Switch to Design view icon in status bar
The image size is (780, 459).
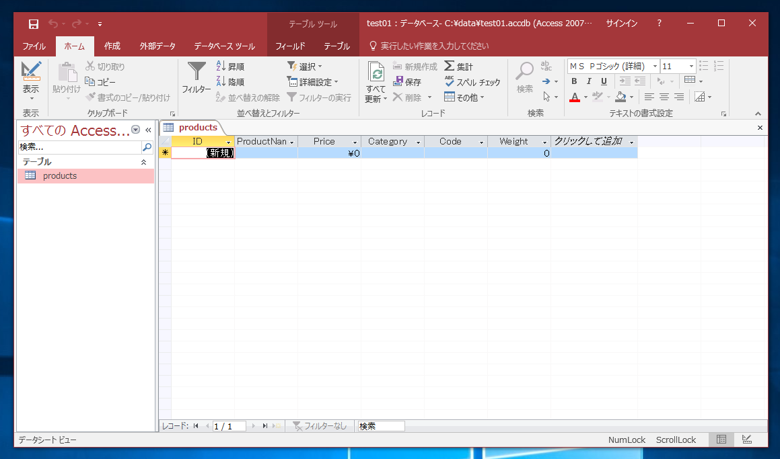click(747, 440)
